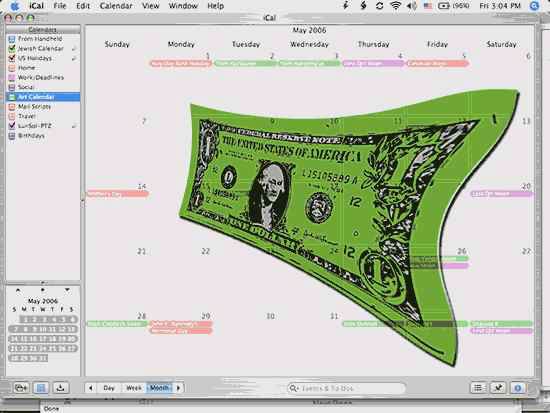550x413 pixels.
Task: Click the menu bar clock Fri 3:04 PM
Action: coord(500,6)
